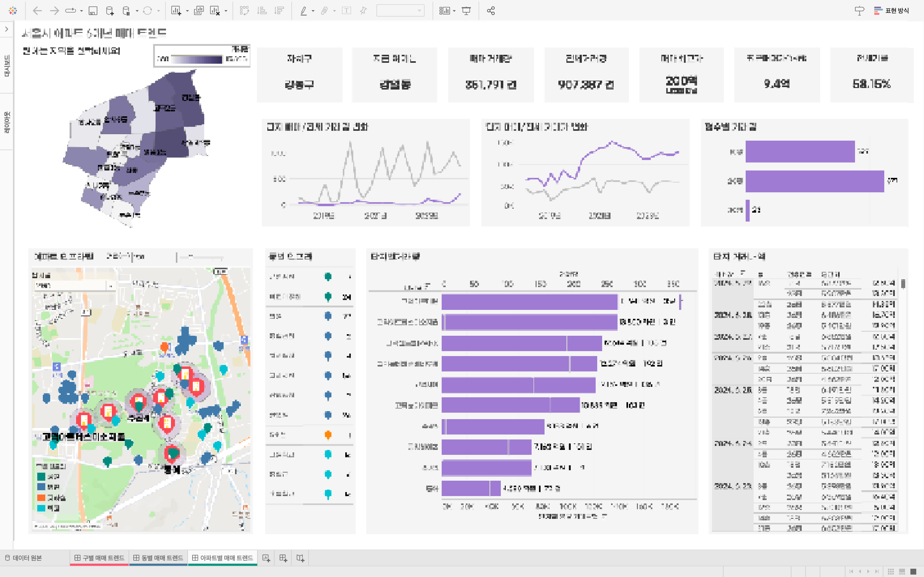Click the New Dashboard icon in tab bar
The height and width of the screenshot is (577, 924).
click(283, 558)
